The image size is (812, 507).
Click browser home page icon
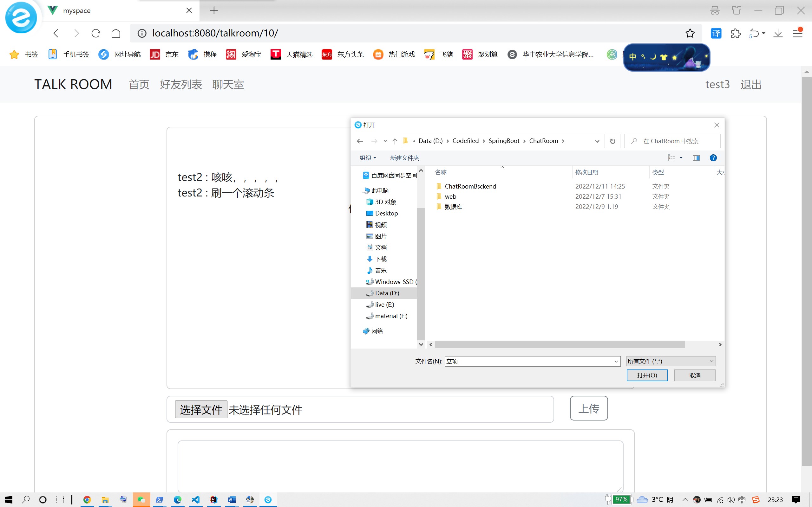pos(116,33)
